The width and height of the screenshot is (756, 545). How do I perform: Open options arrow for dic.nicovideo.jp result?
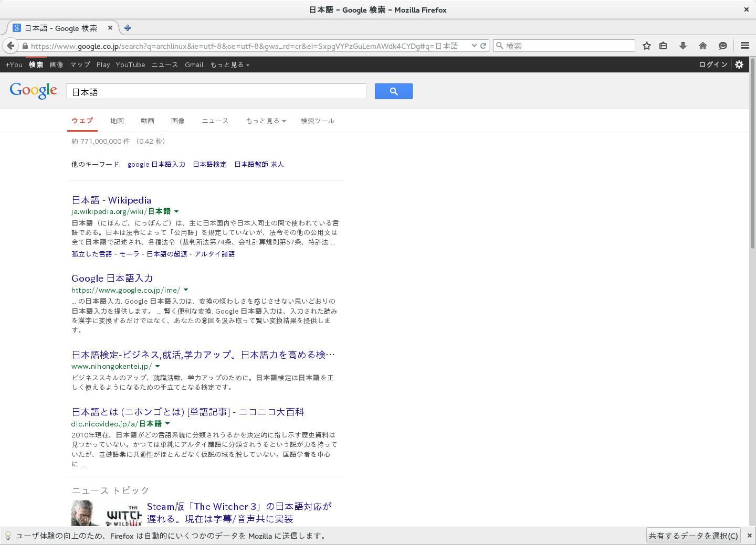point(167,423)
